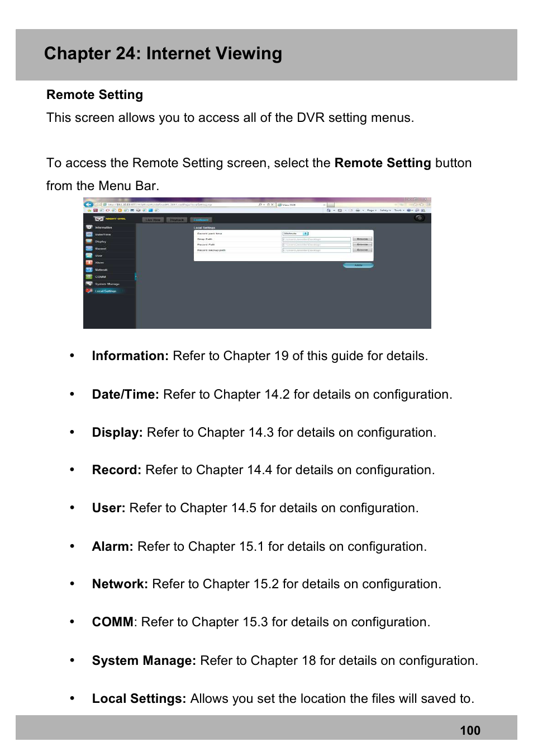Click the Local Settings panel heading

coord(204,228)
